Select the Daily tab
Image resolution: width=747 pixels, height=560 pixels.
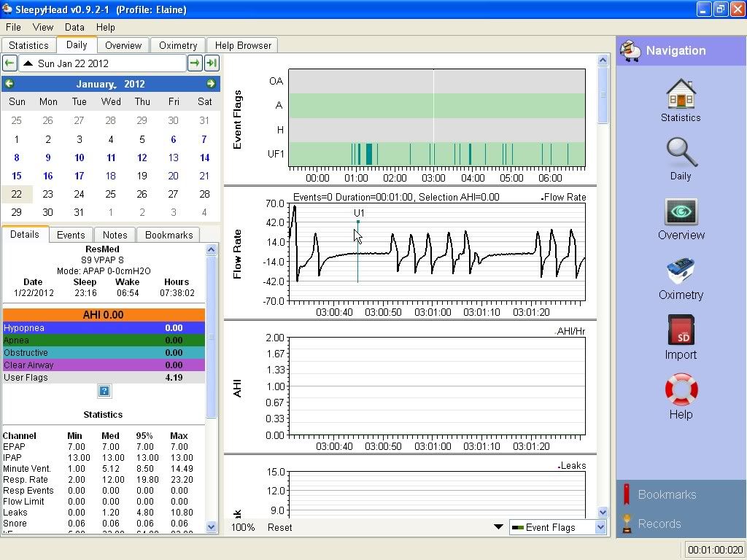coord(77,44)
